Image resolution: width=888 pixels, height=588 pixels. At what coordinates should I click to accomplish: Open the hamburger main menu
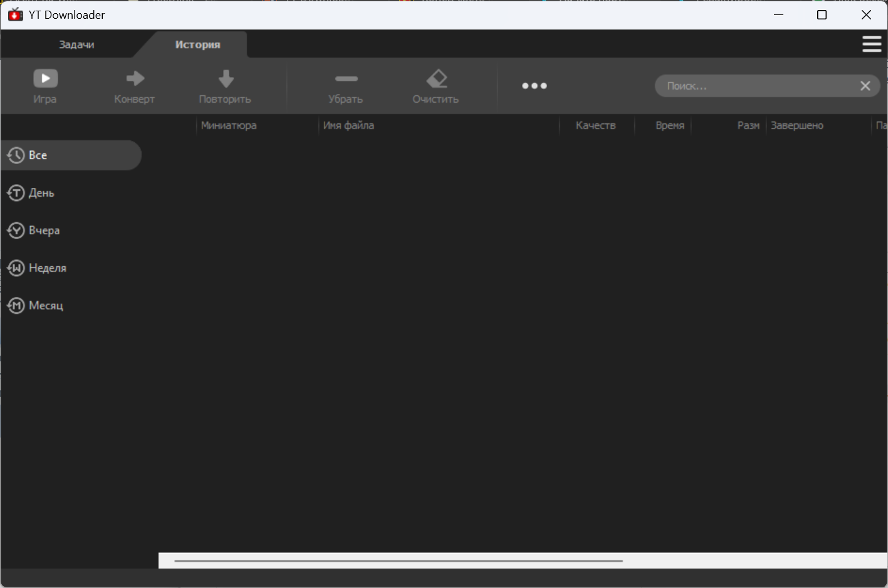tap(872, 44)
